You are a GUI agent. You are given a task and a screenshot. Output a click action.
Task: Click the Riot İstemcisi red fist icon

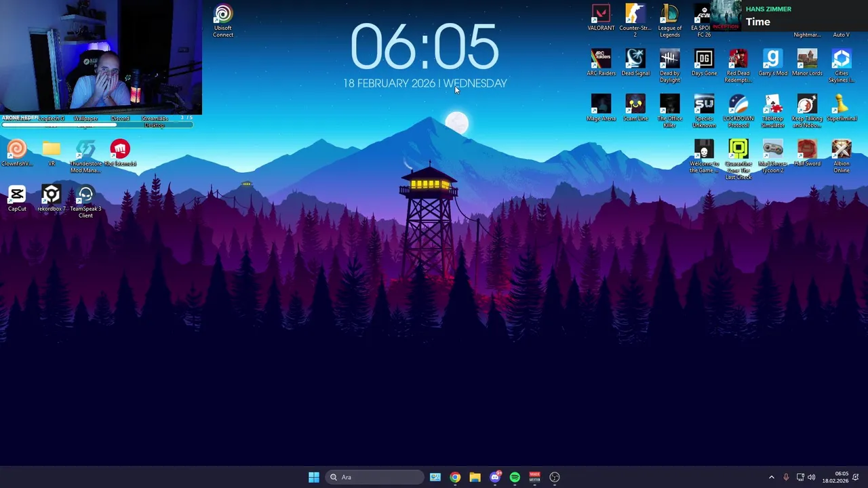[120, 153]
